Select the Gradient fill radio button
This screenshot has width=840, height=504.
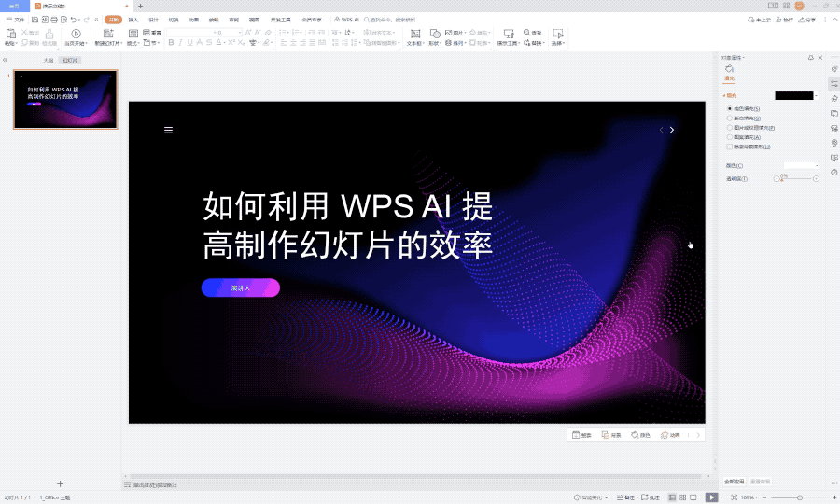click(730, 119)
